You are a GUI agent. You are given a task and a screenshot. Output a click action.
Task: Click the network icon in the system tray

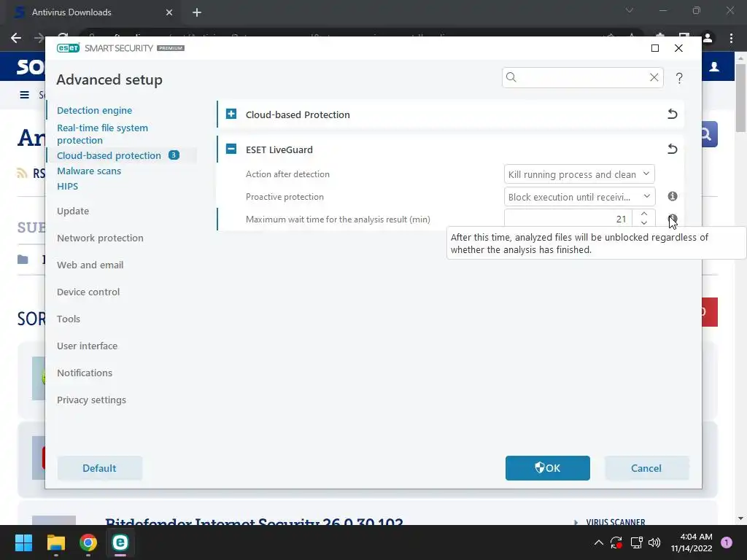click(x=636, y=542)
